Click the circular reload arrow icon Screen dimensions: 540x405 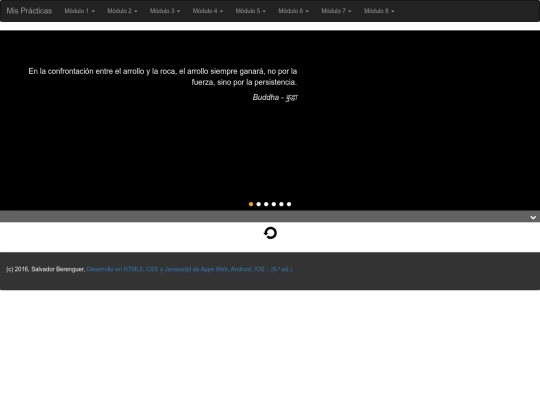(x=270, y=233)
